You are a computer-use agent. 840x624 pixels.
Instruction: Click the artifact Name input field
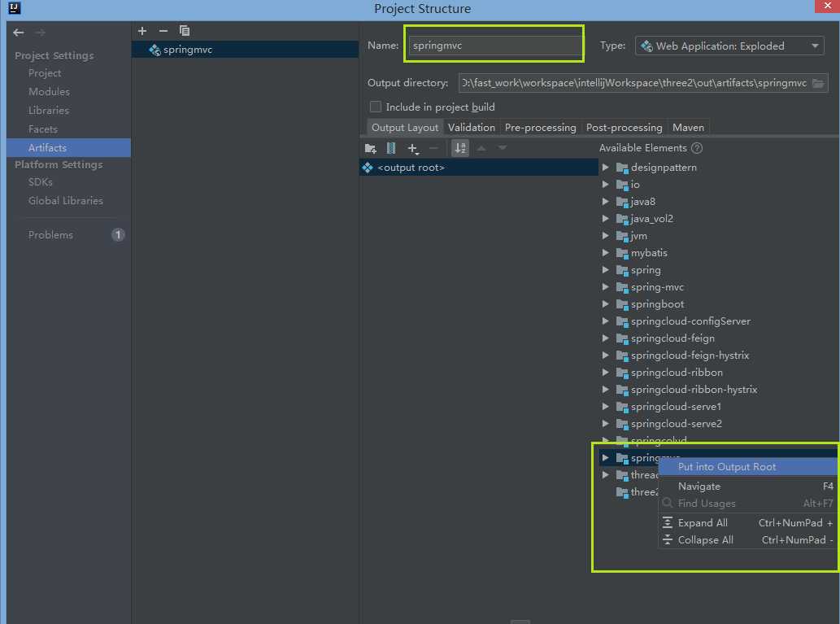pyautogui.click(x=495, y=46)
